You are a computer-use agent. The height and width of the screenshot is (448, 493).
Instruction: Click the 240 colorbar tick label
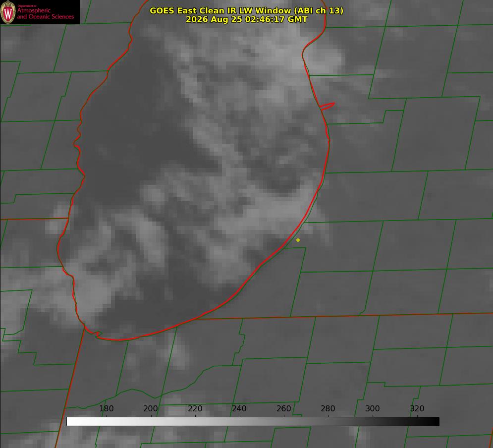(x=239, y=408)
